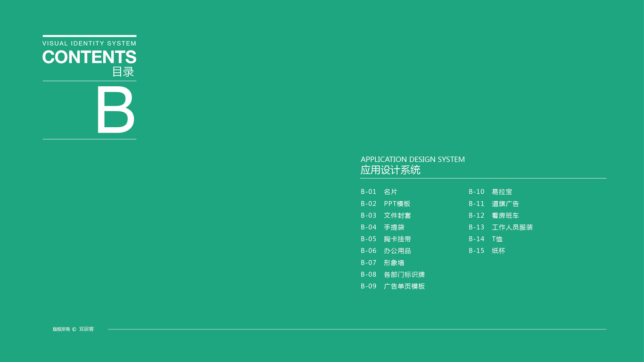This screenshot has height=362, width=644.
Task: Select the B-06 办公用品 entry
Action: [386, 251]
